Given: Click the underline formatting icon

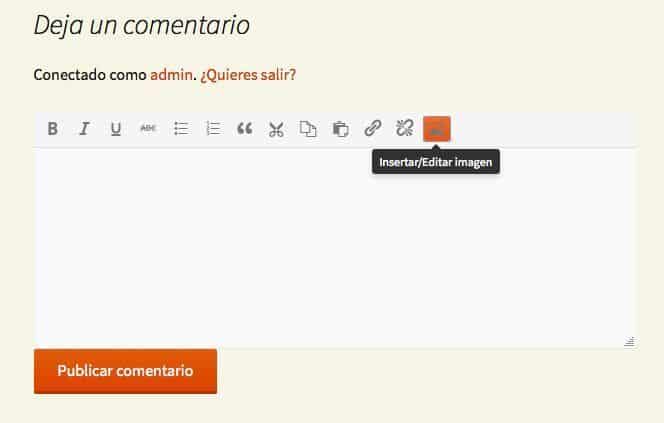Looking at the screenshot, I should (116, 128).
